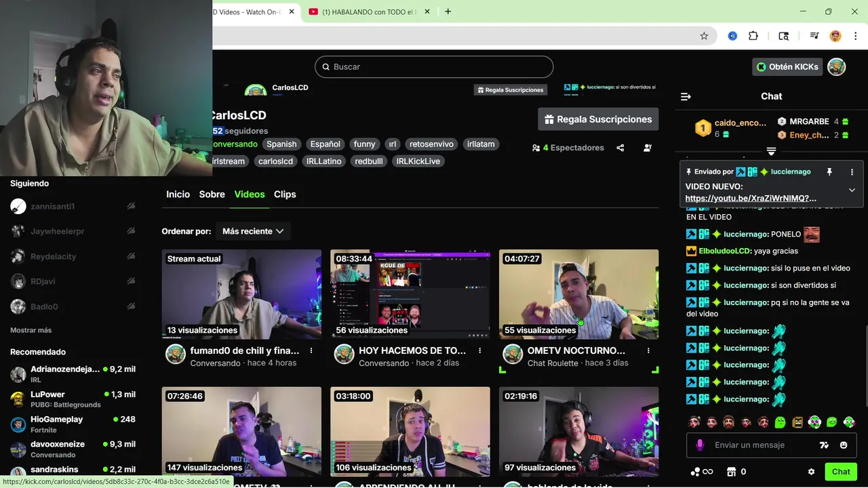Click the blue extension icon in toolbar
This screenshot has height=488, width=868.
tap(732, 36)
